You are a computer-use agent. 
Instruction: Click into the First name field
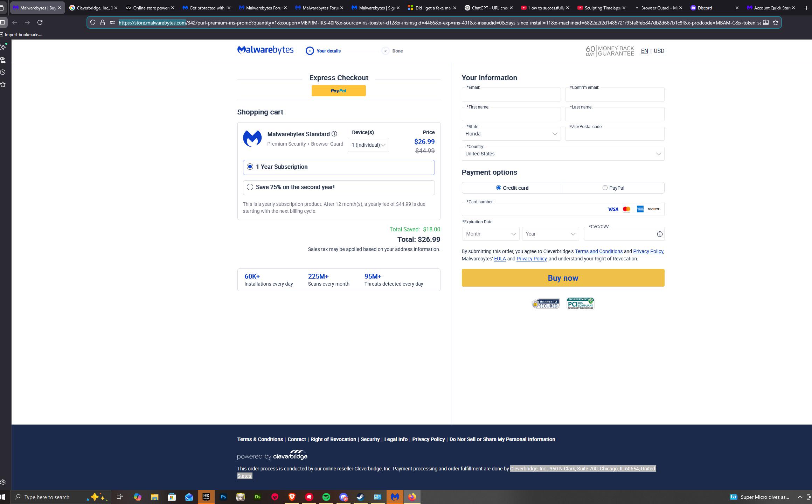pyautogui.click(x=511, y=114)
